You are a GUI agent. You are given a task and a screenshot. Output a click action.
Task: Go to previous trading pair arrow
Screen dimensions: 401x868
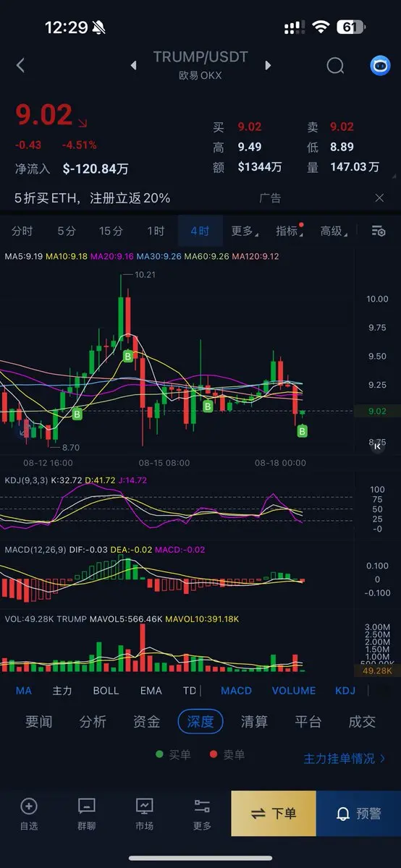pos(133,66)
